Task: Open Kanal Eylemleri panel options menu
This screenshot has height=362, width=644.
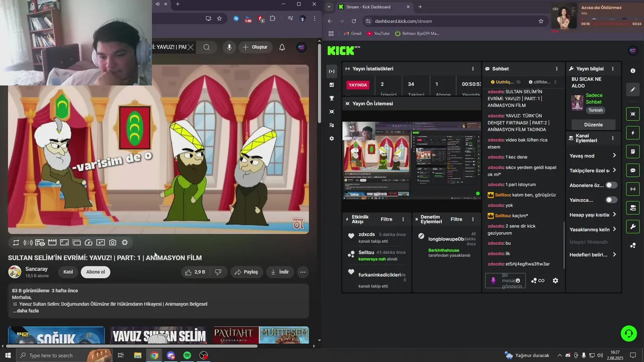Action: (612, 138)
